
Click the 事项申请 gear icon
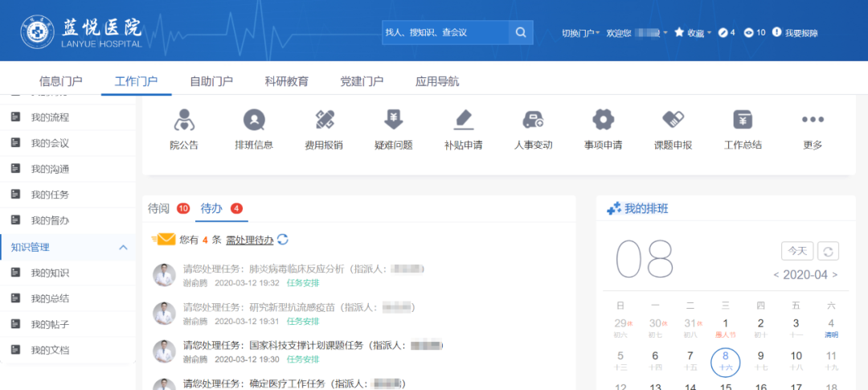(x=603, y=121)
